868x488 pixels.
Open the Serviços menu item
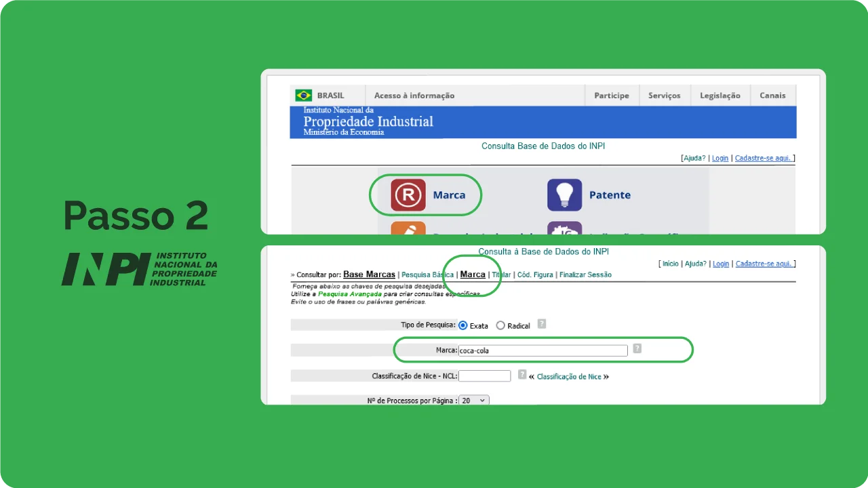pos(665,96)
